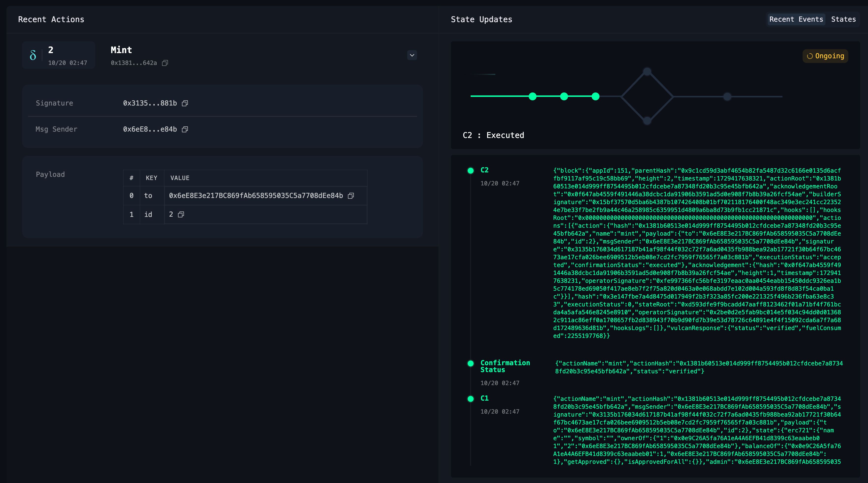
Task: Click the C1 event JSON text
Action: pyautogui.click(x=697, y=430)
